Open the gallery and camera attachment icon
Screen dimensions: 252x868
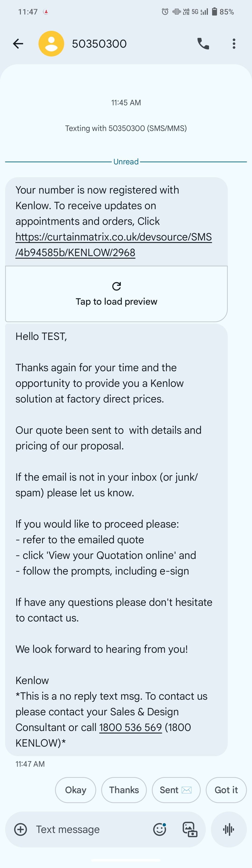click(190, 829)
